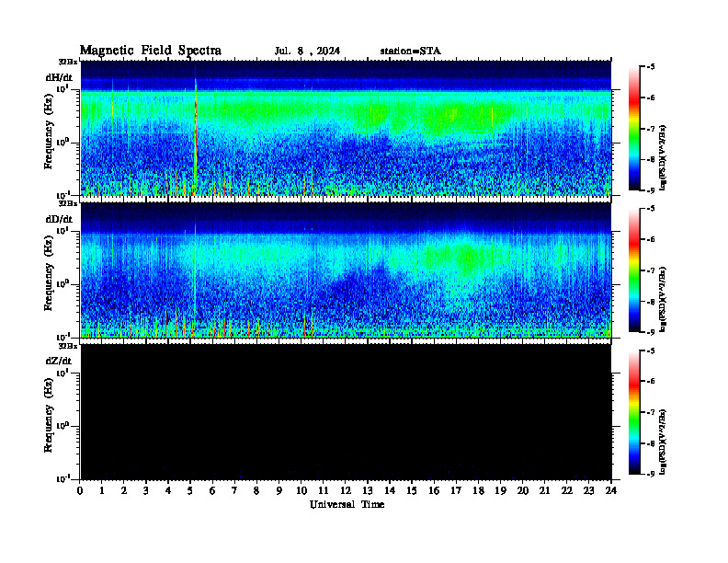The height and width of the screenshot is (563, 728).
Task: Click hour 11 on the Universal Time axis
Action: point(324,491)
